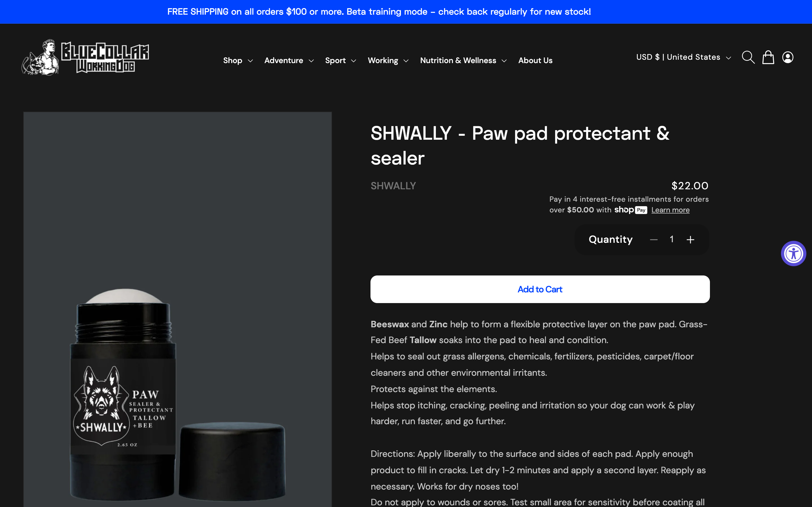Image resolution: width=812 pixels, height=507 pixels.
Task: Click the Blue Collar Working Dog logo
Action: pyautogui.click(x=85, y=57)
